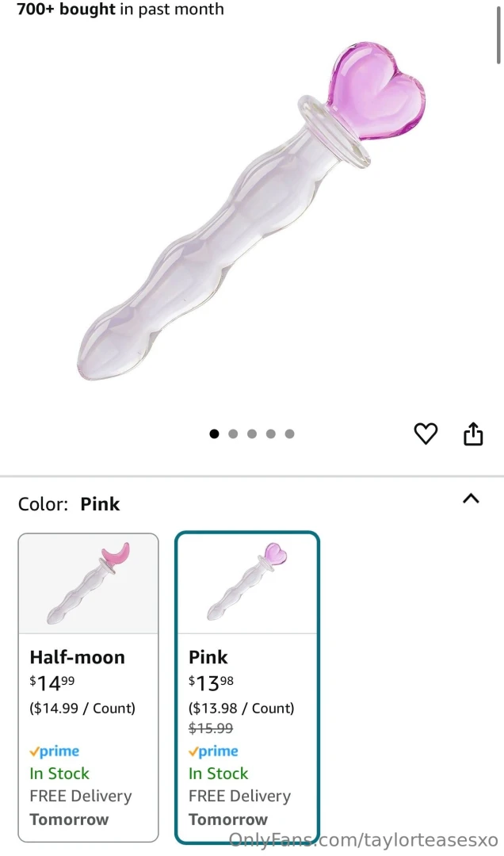Click the crossed-out $15.99 list price
The width and height of the screenshot is (504, 856).
tap(211, 728)
